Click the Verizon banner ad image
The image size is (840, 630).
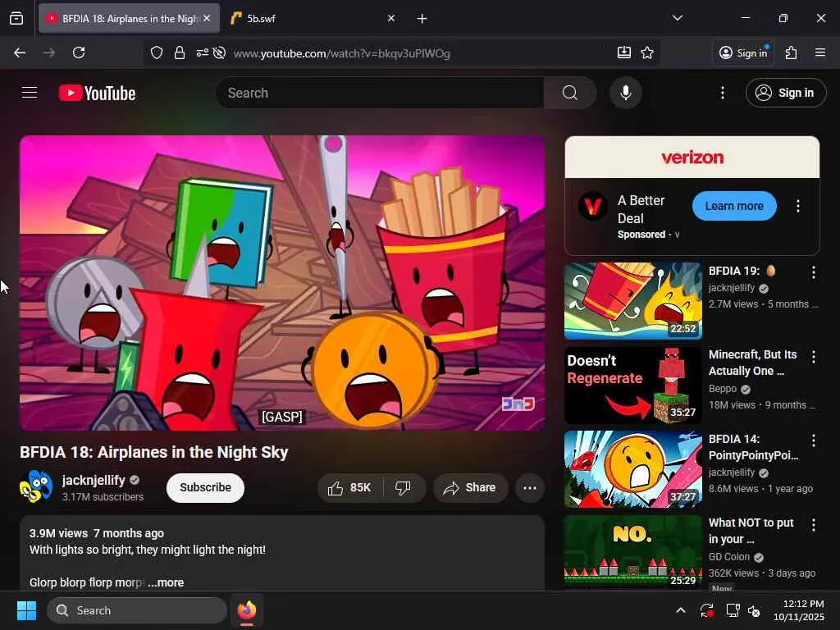pos(692,157)
